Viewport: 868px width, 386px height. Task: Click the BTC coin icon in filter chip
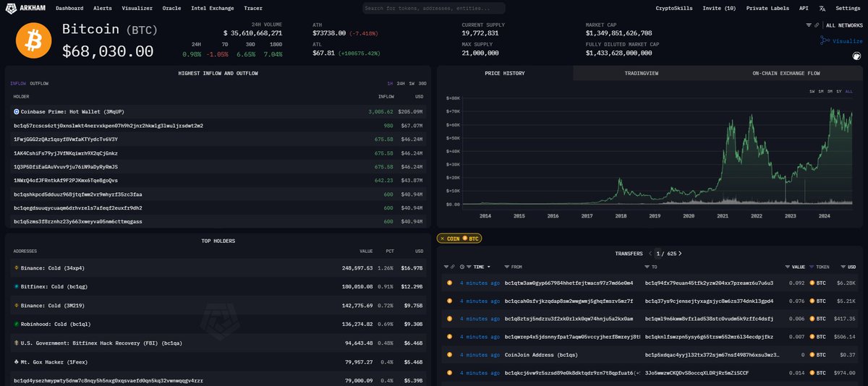(467, 239)
